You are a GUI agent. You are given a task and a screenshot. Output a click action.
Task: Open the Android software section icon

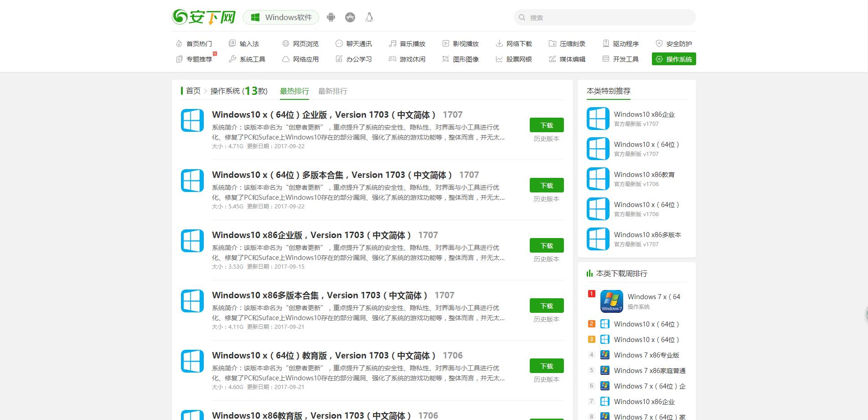point(331,17)
